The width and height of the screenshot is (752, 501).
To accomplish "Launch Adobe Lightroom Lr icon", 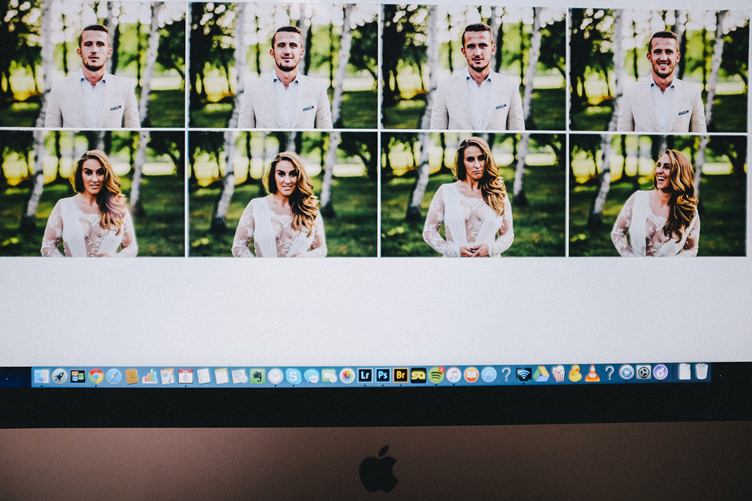I will click(x=365, y=375).
